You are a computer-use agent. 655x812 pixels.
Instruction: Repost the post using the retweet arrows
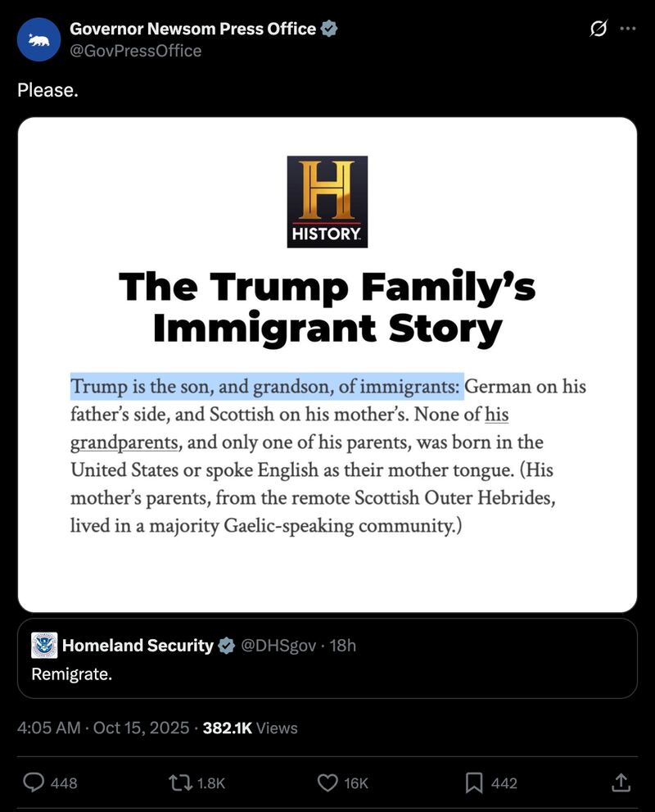tap(182, 783)
